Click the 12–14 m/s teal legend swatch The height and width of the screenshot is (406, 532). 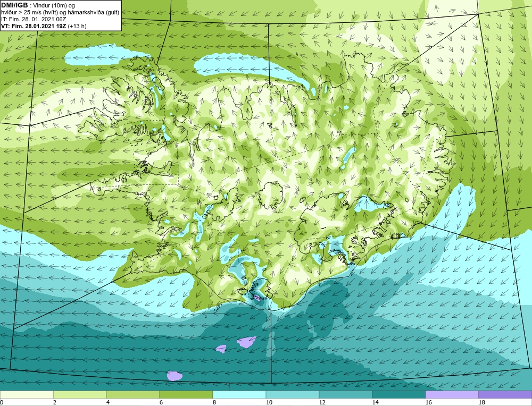(x=346, y=395)
